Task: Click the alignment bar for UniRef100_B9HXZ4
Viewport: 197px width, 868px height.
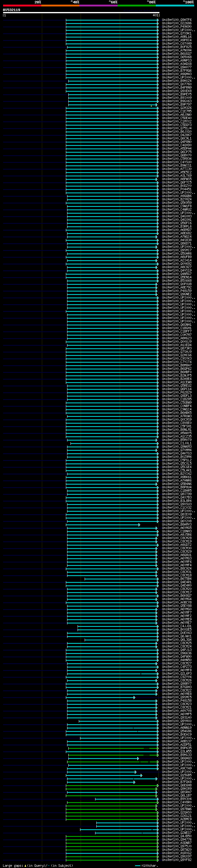Action: click(114, 81)
